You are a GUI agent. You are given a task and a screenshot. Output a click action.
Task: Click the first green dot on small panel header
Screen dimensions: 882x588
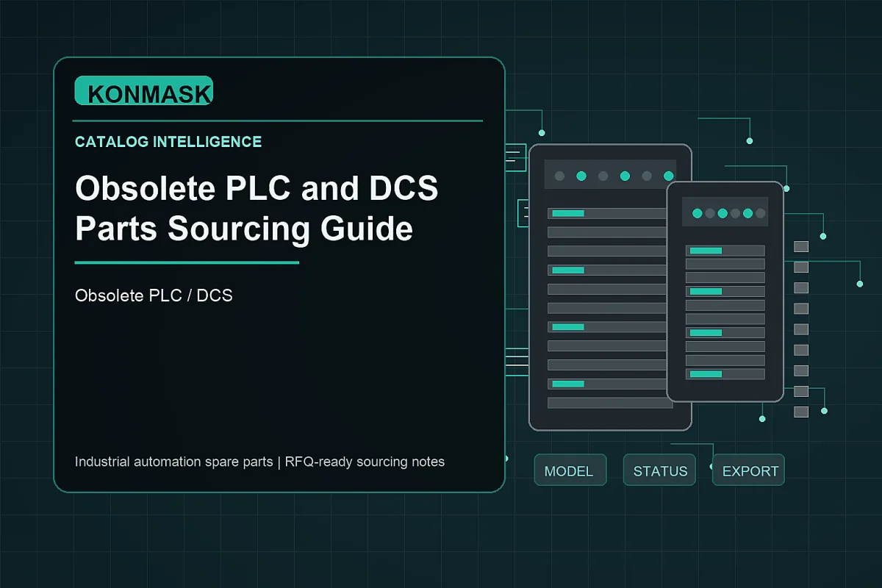(697, 213)
